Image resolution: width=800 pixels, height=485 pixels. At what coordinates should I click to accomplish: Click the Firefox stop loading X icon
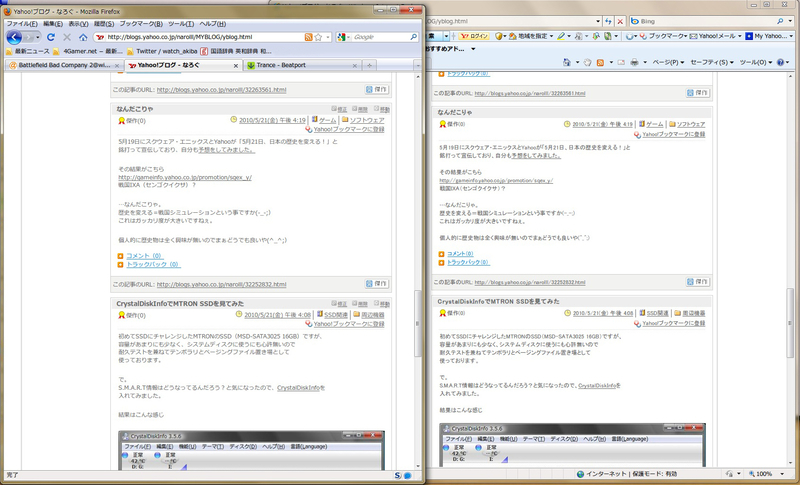(x=67, y=37)
